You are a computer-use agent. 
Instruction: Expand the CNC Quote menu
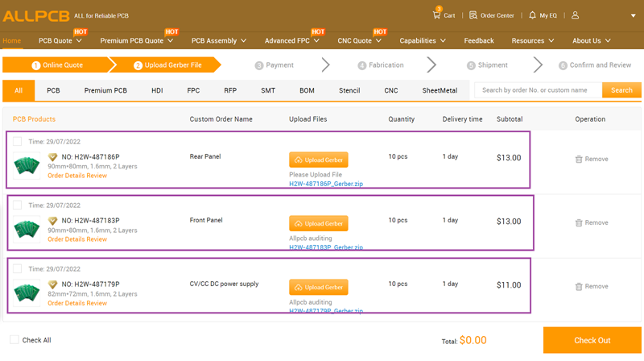(359, 41)
